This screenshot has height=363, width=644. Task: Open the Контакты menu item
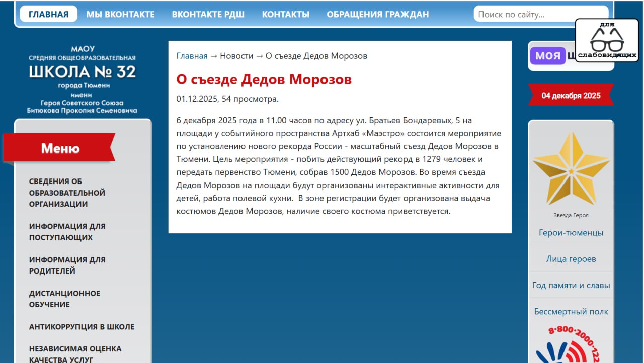pyautogui.click(x=285, y=14)
